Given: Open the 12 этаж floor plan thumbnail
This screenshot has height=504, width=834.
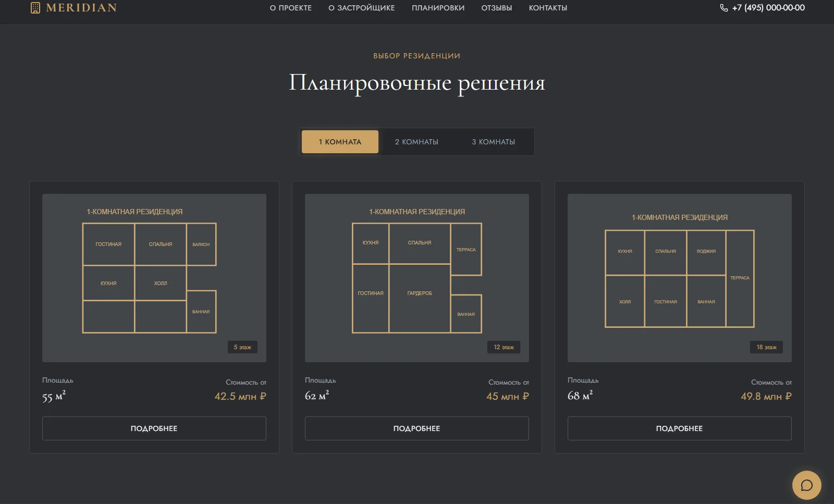Looking at the screenshot, I should tap(417, 278).
